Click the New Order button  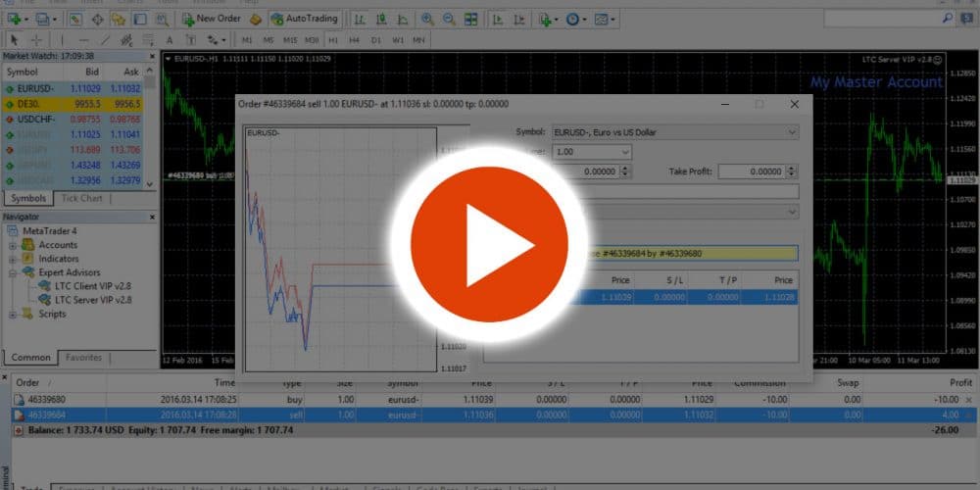212,19
